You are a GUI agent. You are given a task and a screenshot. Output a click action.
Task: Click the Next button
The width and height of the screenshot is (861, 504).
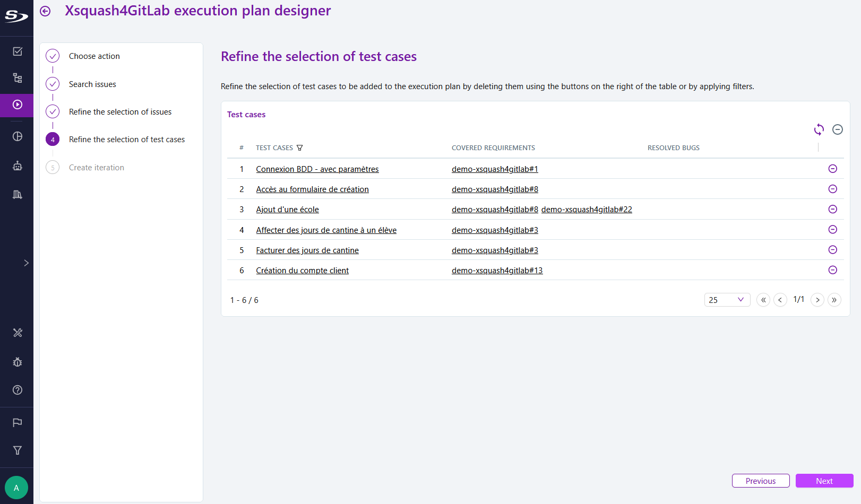824,481
